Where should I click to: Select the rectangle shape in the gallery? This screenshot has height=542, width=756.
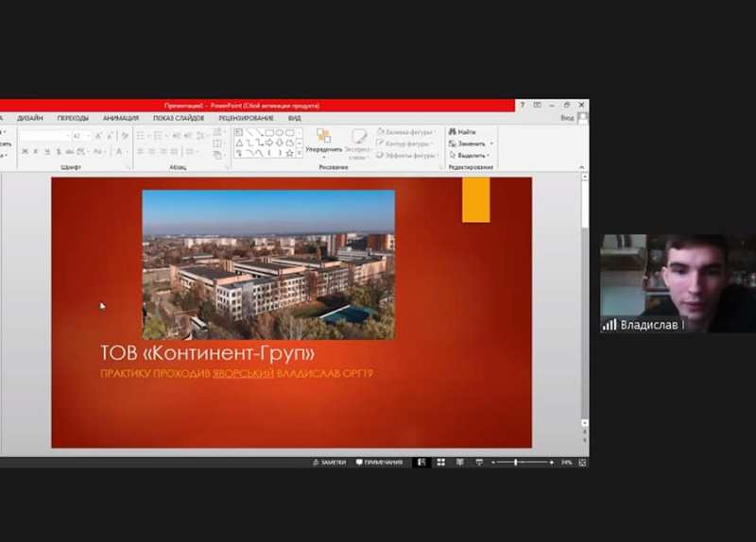tap(269, 132)
